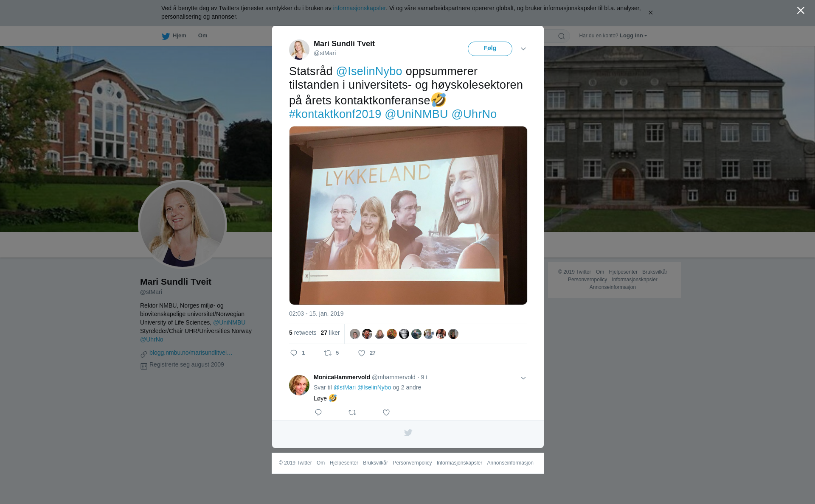The height and width of the screenshot is (504, 815).
Task: Open the tweet options chevron menu
Action: coord(523,49)
